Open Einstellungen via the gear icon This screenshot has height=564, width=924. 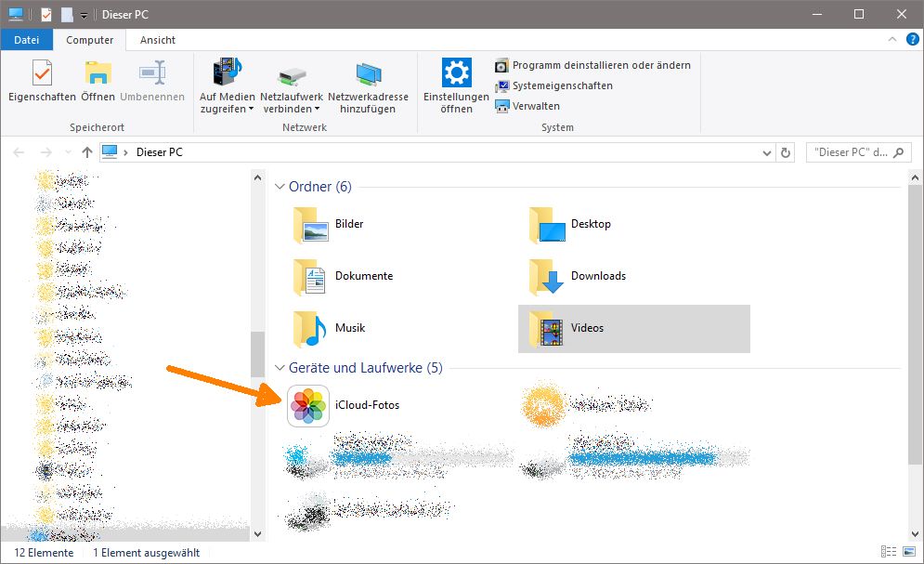(454, 84)
